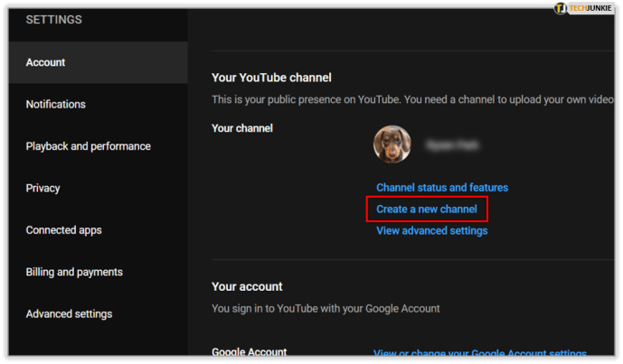Image resolution: width=623 pixels, height=364 pixels.
Task: Click 'You sign in to YouTube' description
Action: [326, 308]
